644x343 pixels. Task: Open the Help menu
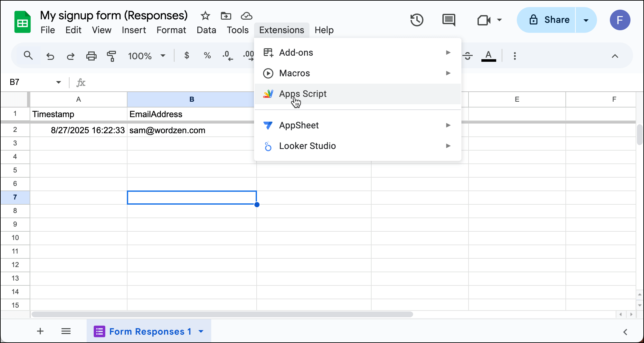tap(324, 30)
